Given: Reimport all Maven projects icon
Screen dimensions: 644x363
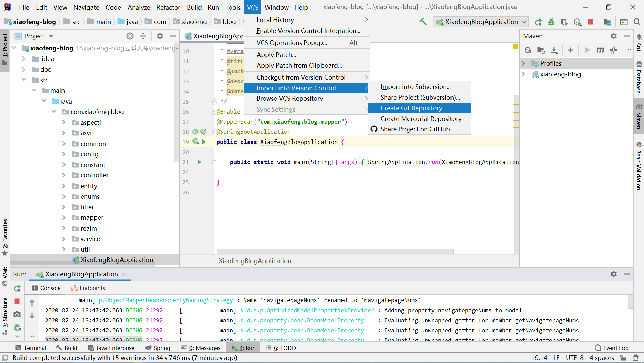Looking at the screenshot, I should coord(528,50).
